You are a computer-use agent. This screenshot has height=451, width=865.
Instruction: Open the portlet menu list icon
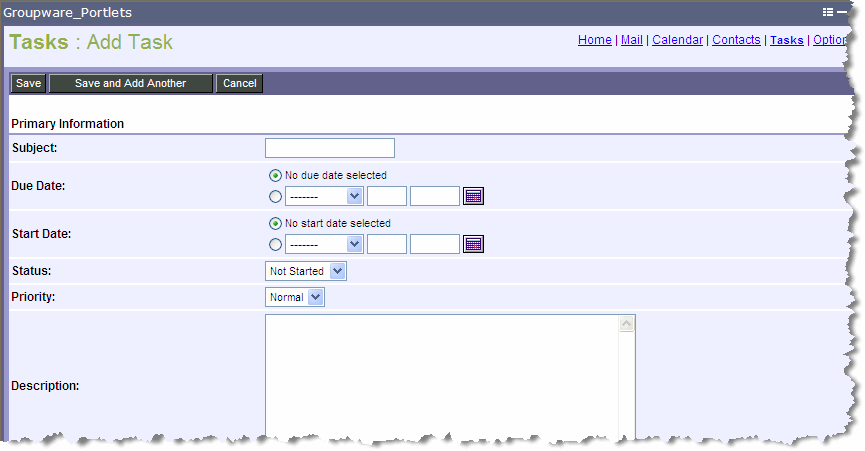[827, 12]
